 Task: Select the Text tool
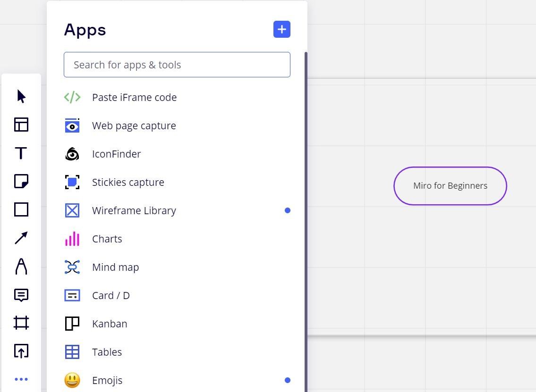click(x=21, y=153)
